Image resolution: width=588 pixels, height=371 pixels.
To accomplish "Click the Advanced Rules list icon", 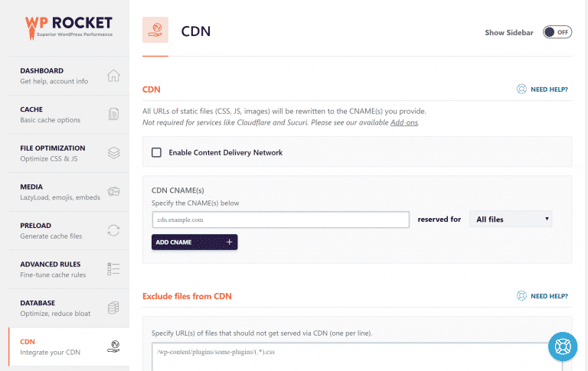I will (113, 268).
